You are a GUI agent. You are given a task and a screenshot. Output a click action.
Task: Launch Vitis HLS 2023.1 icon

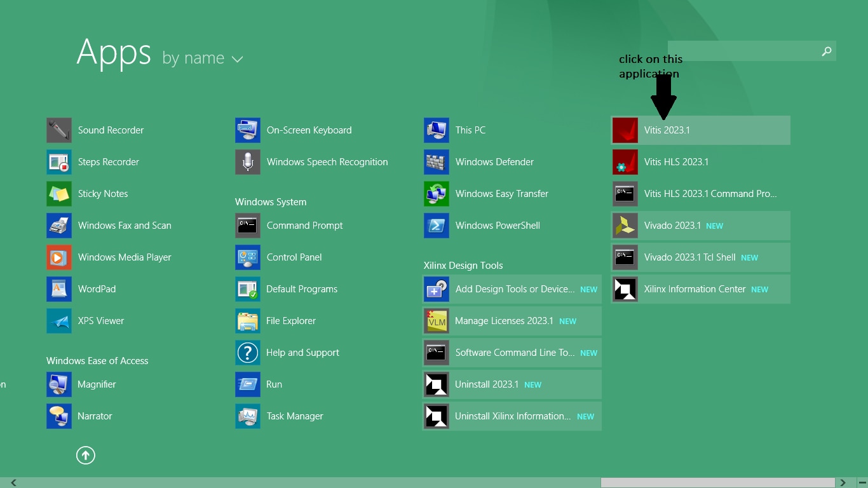pyautogui.click(x=625, y=162)
